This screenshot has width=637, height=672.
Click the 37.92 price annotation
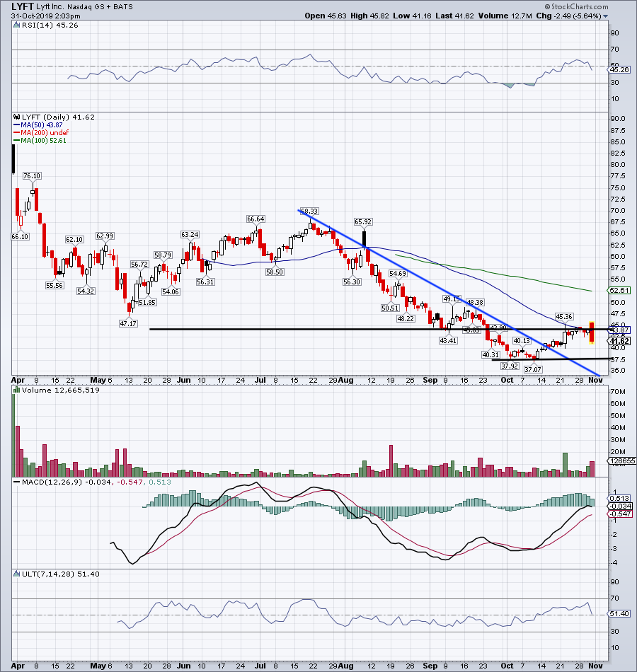(510, 366)
